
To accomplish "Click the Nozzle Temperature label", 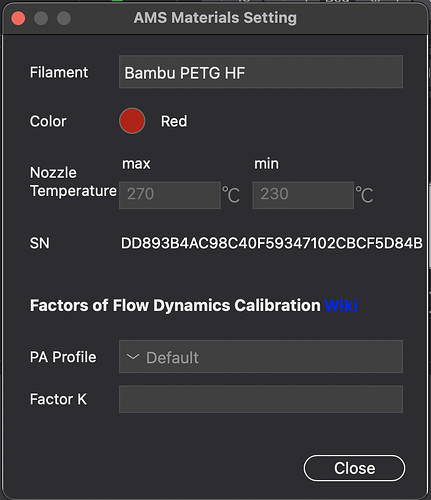I will tap(73, 182).
